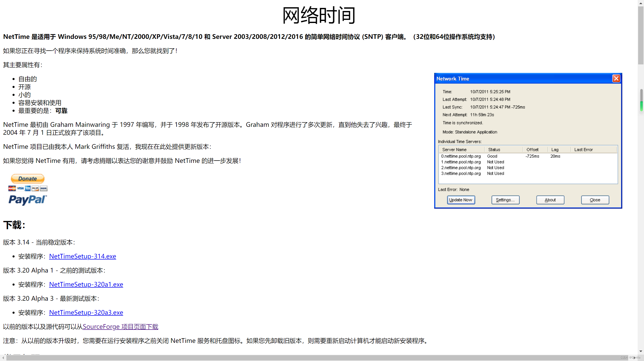Click 1.nettime.pool.ntp.org server row
This screenshot has width=644, height=361.
462,162
